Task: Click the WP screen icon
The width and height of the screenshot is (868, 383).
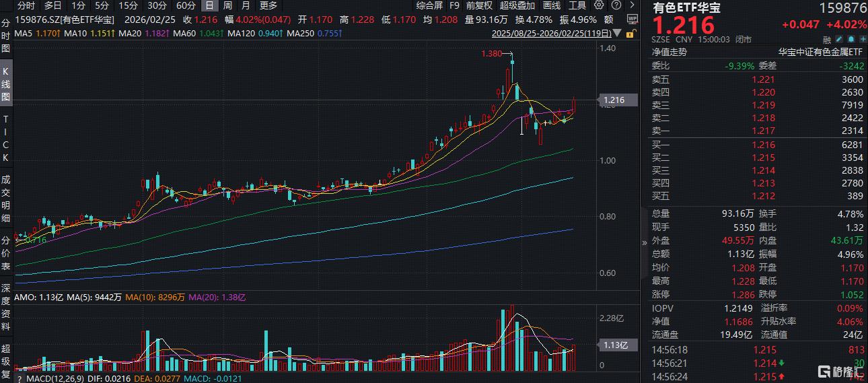Action: [x=633, y=20]
